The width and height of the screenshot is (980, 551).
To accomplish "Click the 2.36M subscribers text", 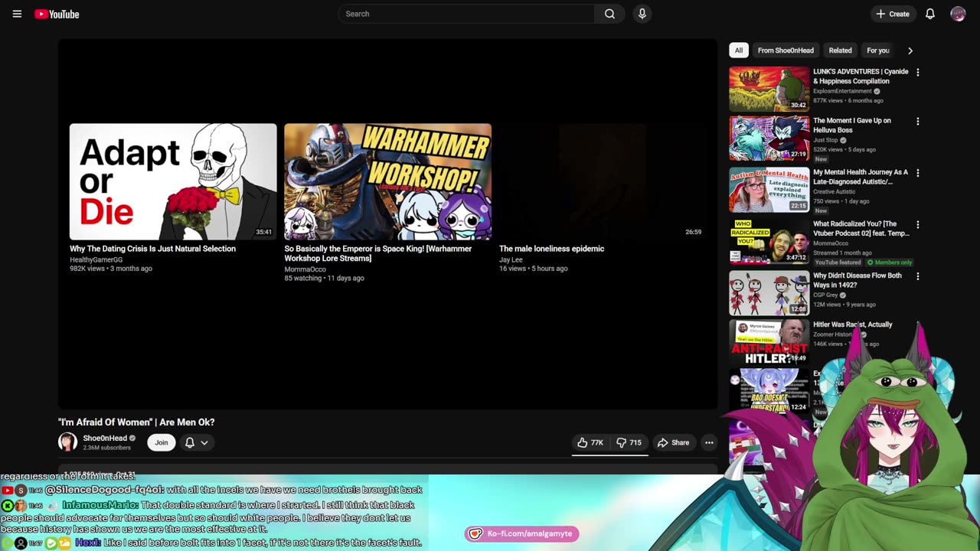I will (106, 448).
